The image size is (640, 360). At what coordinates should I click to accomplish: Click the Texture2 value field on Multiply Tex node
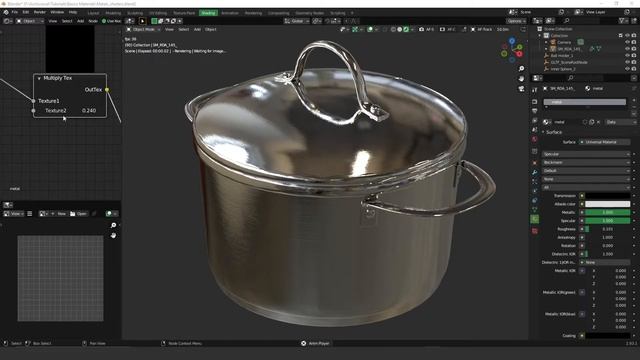point(89,111)
